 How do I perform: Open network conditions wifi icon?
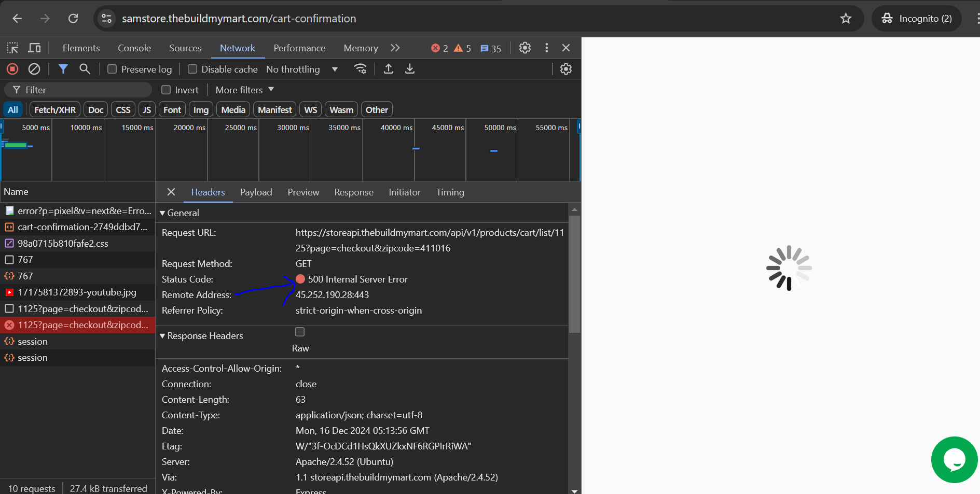coord(360,69)
